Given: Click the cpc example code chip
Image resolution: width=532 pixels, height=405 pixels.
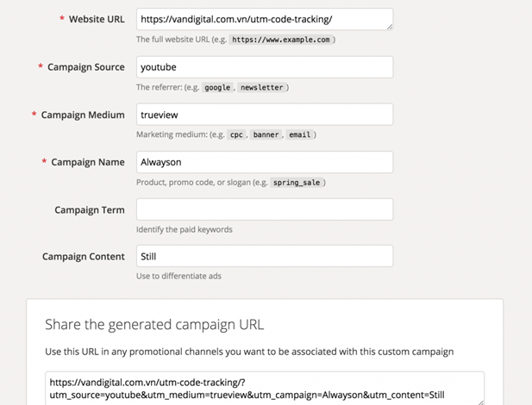Looking at the screenshot, I should (x=235, y=134).
